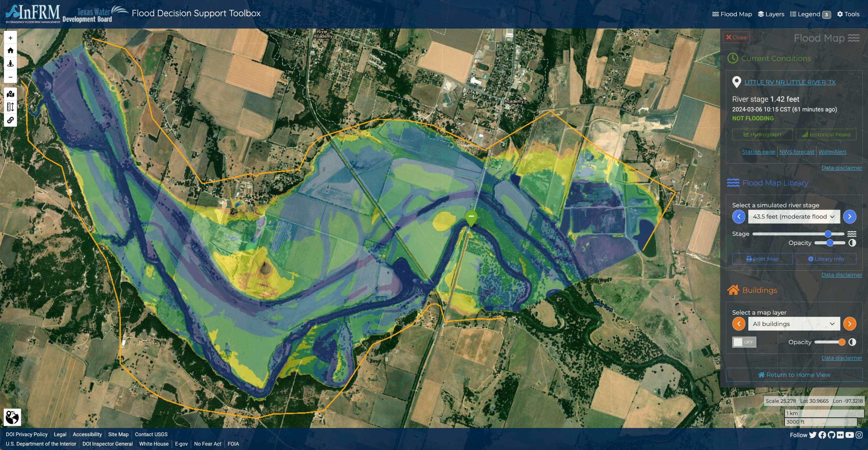Open the simulated river stage dropdown
868x450 pixels.
(794, 217)
